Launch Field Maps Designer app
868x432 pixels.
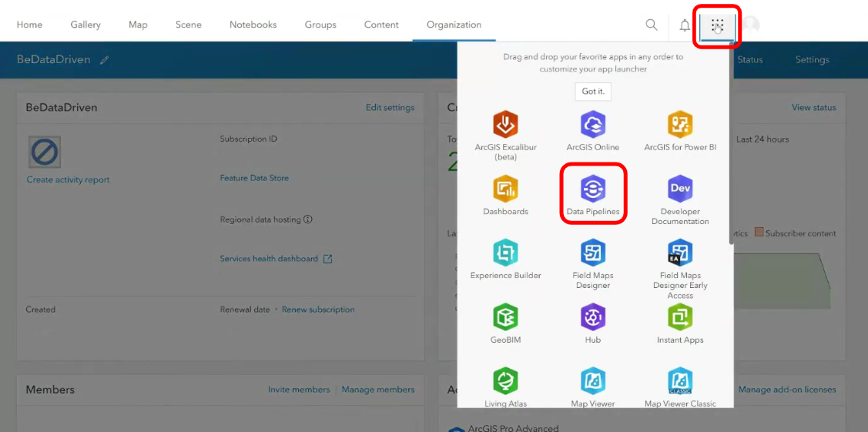[x=593, y=264]
